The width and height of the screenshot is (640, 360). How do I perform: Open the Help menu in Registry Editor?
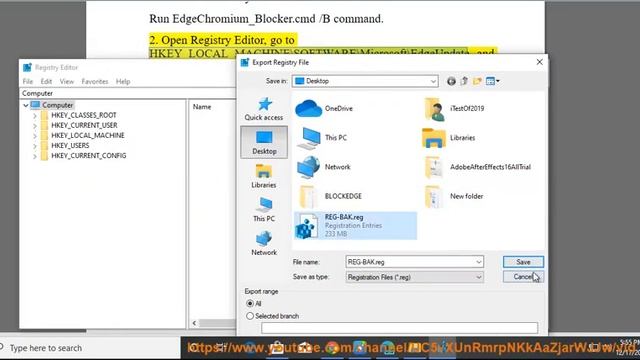[123, 82]
